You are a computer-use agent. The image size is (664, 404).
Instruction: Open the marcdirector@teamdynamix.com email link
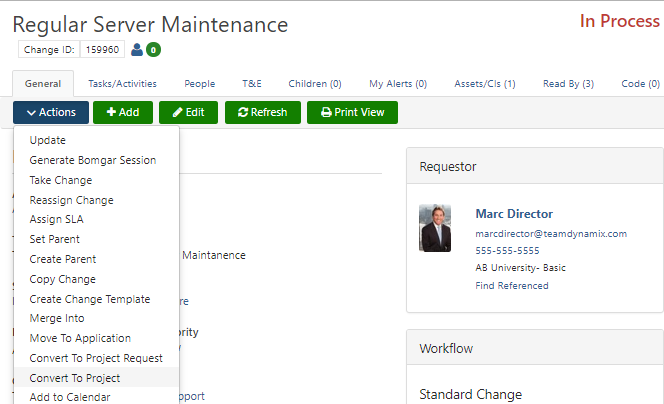[x=551, y=233]
